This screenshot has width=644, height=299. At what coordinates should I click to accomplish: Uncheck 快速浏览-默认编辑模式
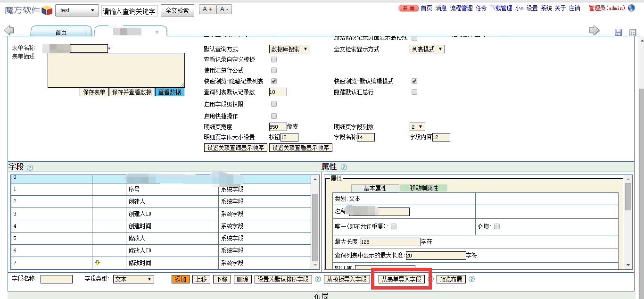click(414, 81)
